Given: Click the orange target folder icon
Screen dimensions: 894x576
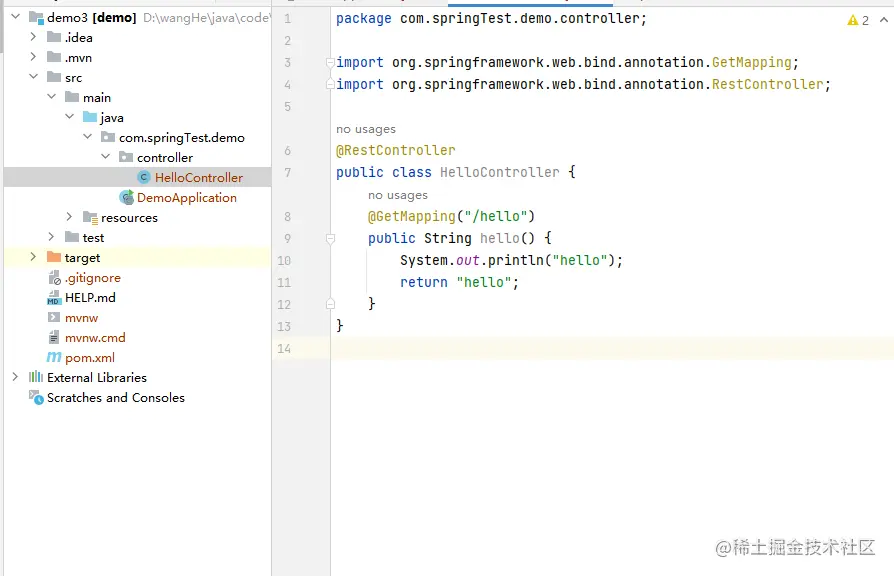Looking at the screenshot, I should coord(54,257).
